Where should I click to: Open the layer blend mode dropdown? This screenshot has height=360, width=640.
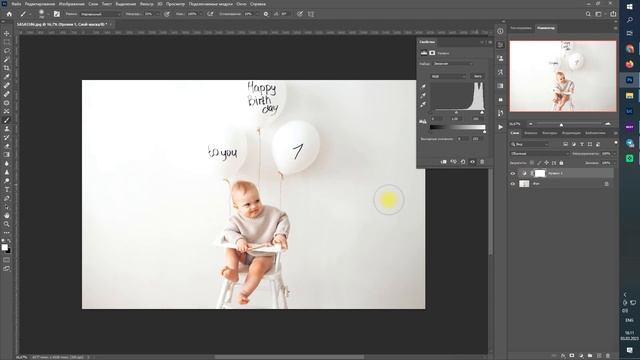coord(539,153)
